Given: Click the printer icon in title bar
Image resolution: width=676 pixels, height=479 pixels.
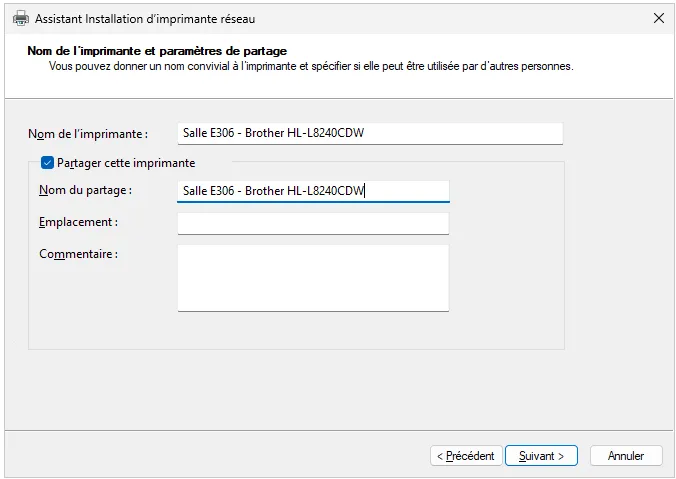Looking at the screenshot, I should click(x=21, y=19).
